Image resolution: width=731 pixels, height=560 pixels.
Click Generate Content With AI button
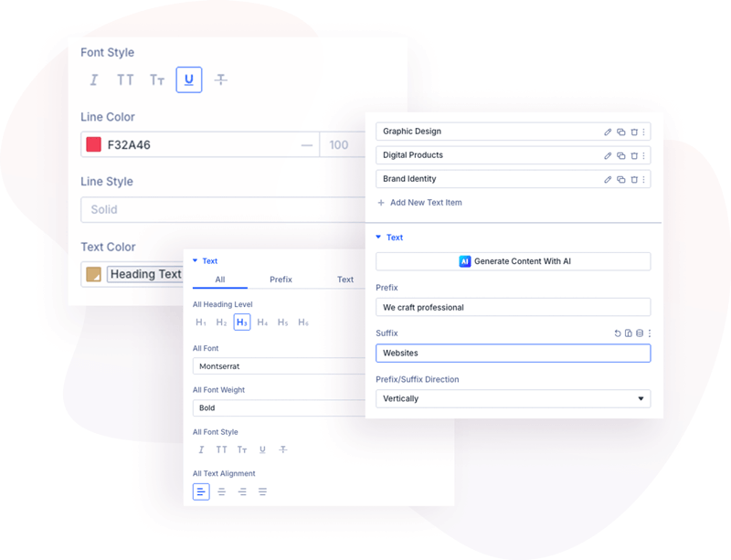coord(513,261)
